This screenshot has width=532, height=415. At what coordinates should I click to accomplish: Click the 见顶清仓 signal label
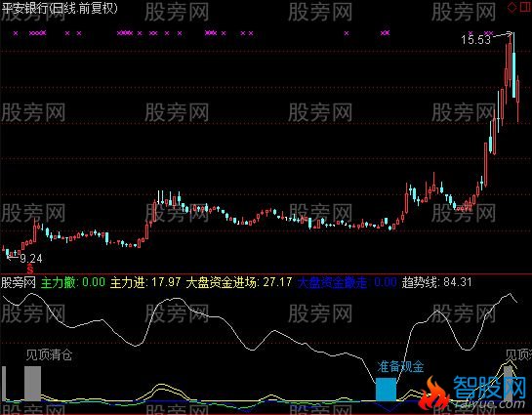[50, 355]
